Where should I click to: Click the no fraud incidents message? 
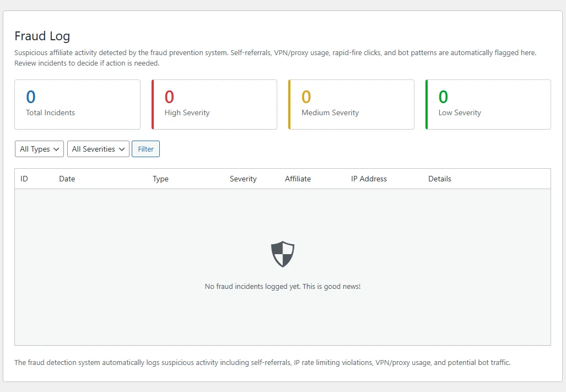(282, 286)
